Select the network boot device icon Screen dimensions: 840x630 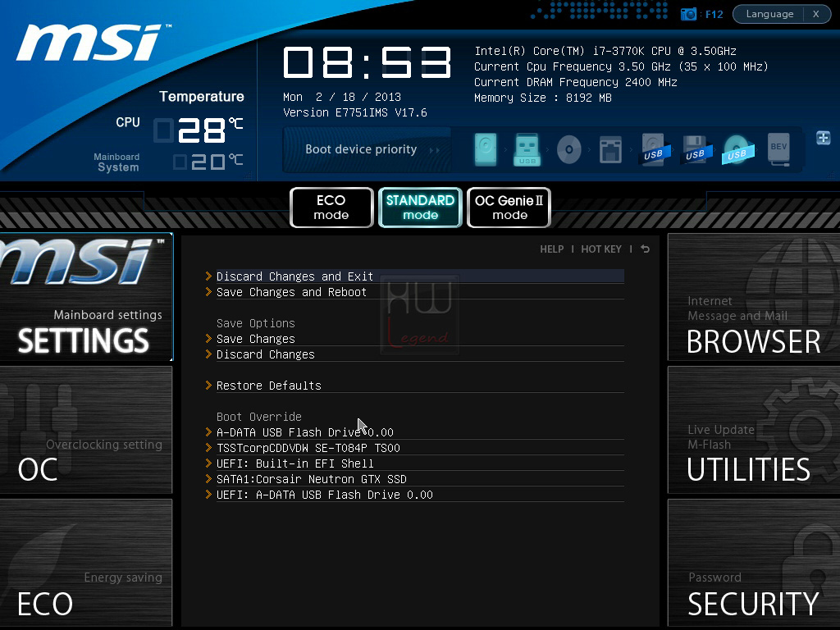610,149
